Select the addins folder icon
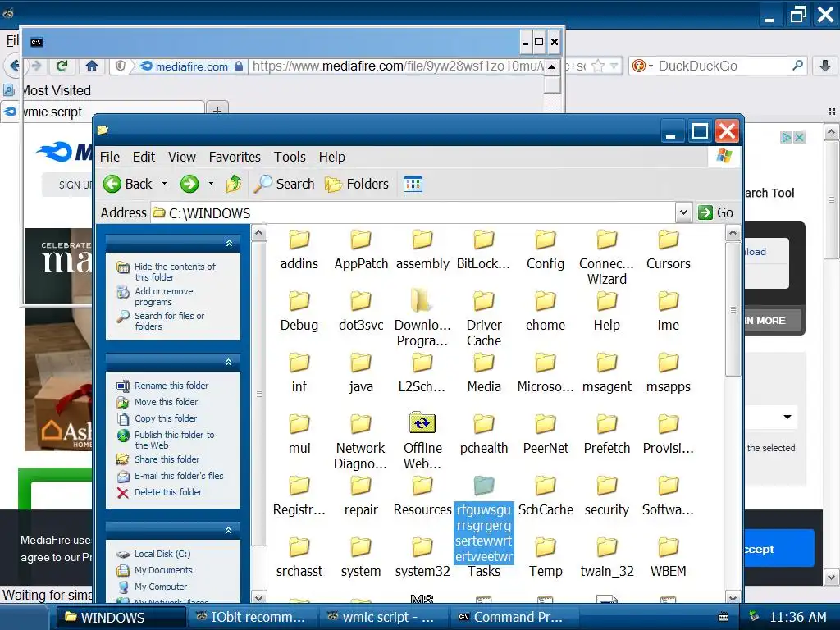This screenshot has height=630, width=840. 299,240
